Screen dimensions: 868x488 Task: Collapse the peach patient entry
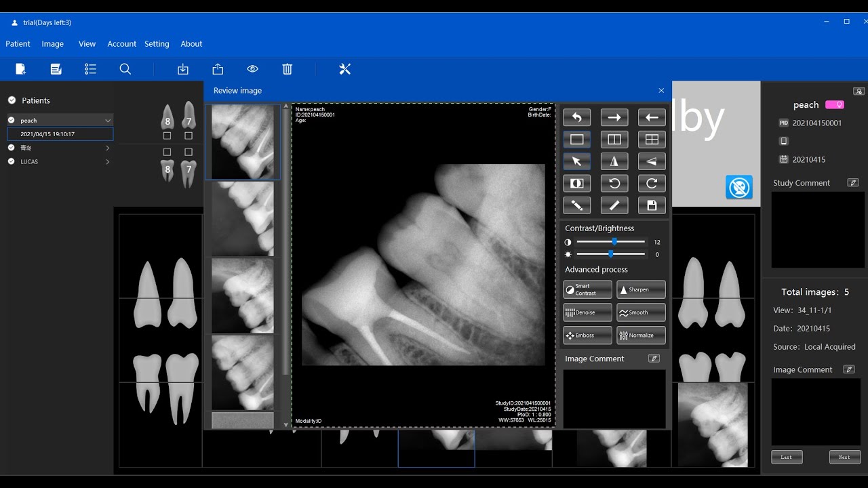click(x=107, y=121)
